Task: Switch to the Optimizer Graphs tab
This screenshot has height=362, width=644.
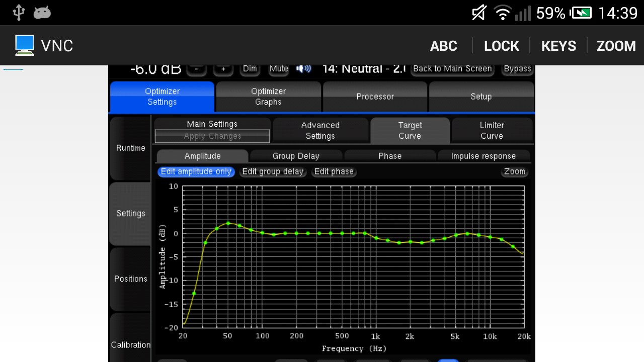Action: [268, 97]
